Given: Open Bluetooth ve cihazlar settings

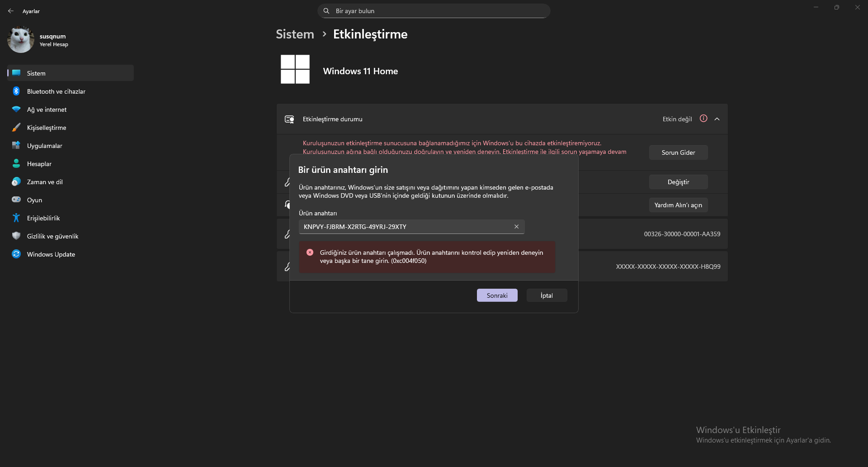Looking at the screenshot, I should click(x=71, y=91).
